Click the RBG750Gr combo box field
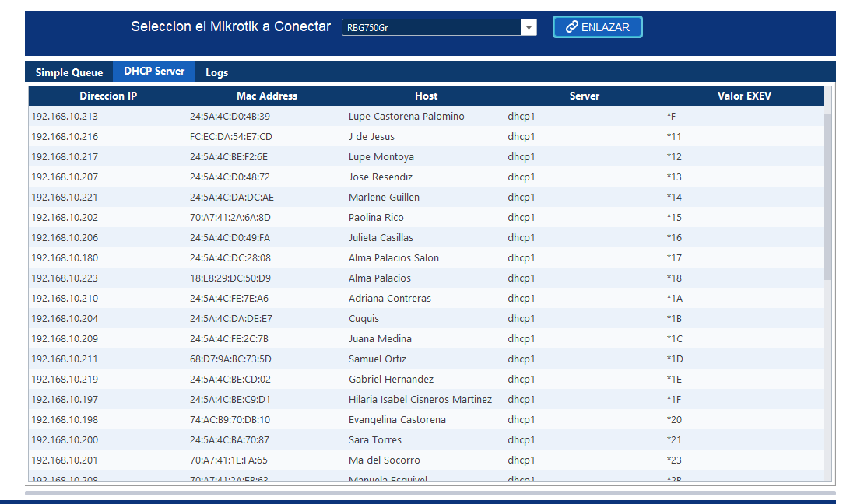 click(x=430, y=28)
